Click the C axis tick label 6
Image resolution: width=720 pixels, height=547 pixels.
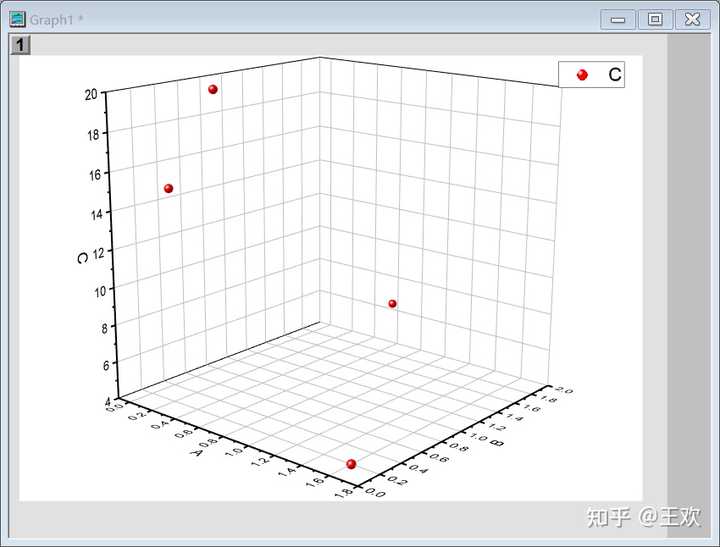pos(107,365)
